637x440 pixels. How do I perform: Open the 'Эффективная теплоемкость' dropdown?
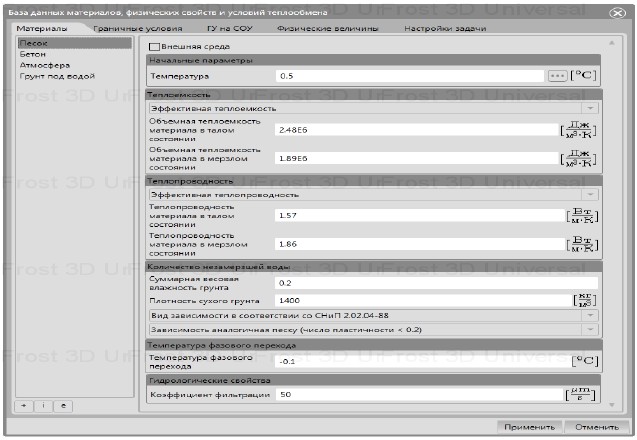click(x=373, y=108)
